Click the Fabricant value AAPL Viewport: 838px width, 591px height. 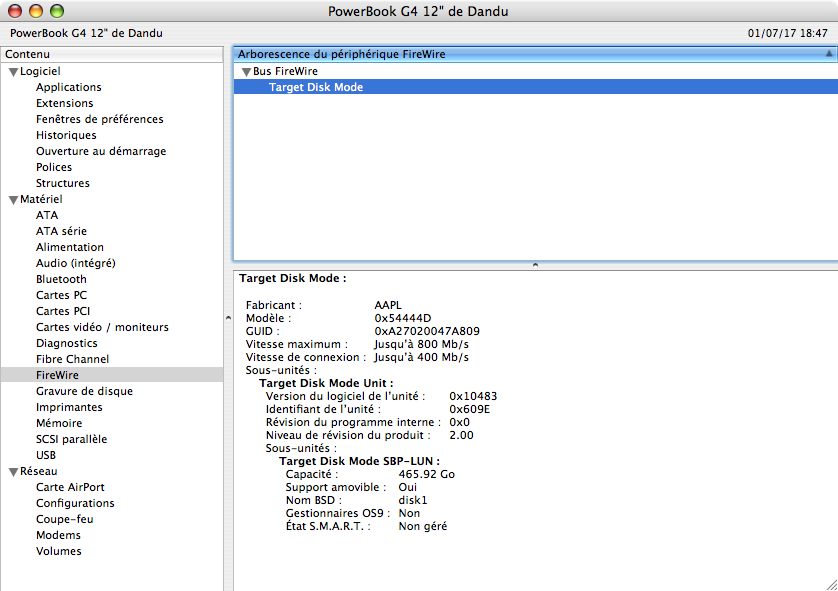(387, 305)
